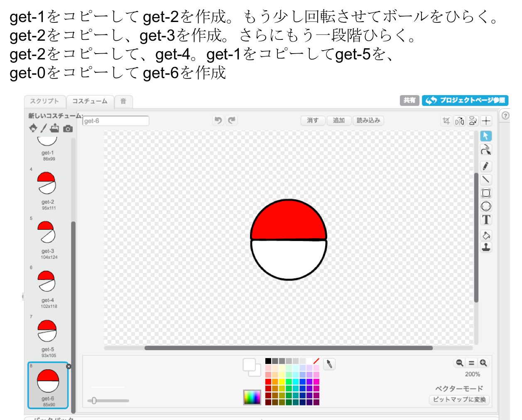
Task: Open the コスチューム tab
Action: (90, 101)
